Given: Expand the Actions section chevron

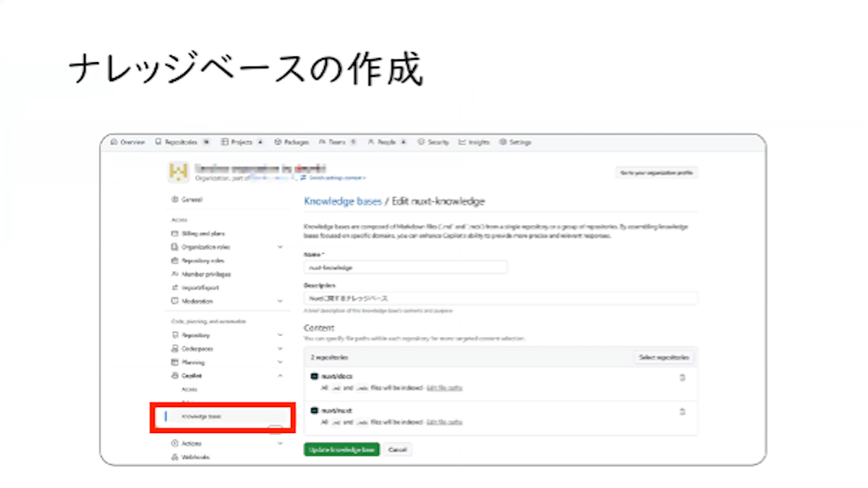Looking at the screenshot, I should click(x=280, y=443).
